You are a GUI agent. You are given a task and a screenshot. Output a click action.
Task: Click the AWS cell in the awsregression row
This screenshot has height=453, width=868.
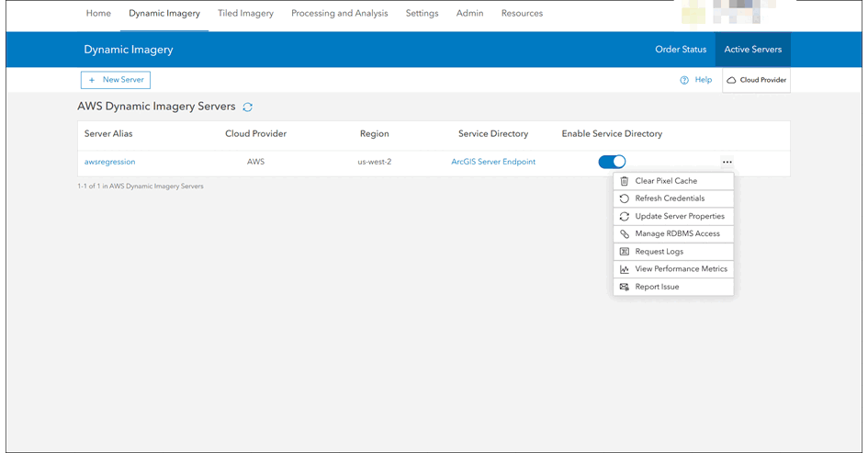tap(255, 162)
